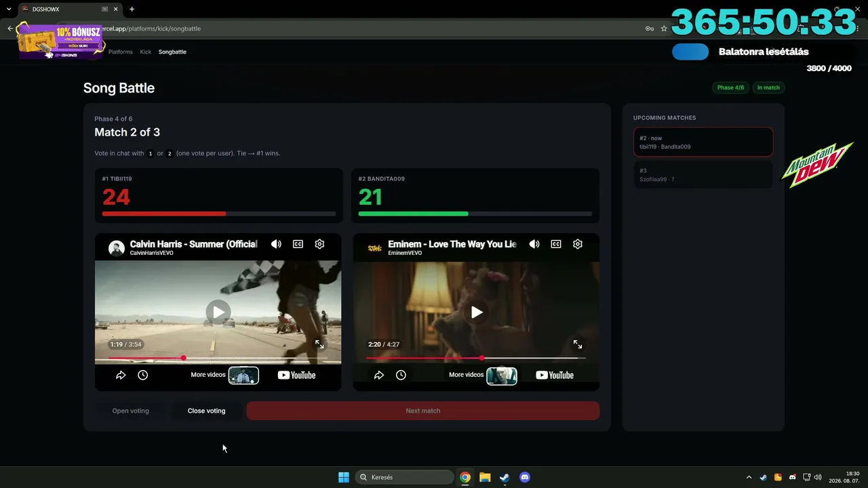The width and height of the screenshot is (868, 488).
Task: Open the Discord system tray icon
Action: pos(792,477)
